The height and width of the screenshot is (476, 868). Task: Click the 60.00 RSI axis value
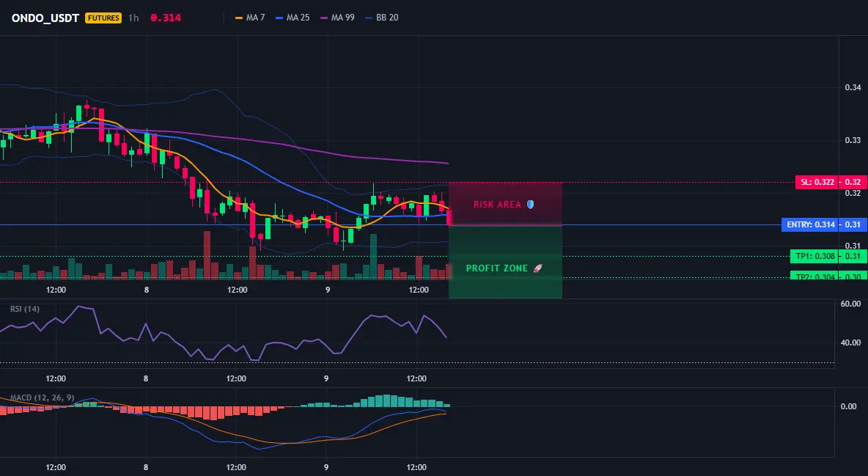851,304
